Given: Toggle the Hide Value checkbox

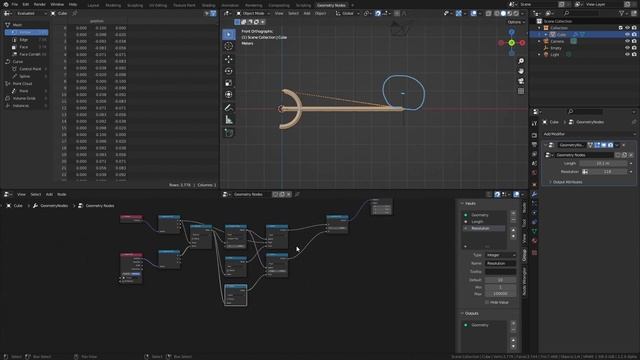Looking at the screenshot, I should [487, 302].
